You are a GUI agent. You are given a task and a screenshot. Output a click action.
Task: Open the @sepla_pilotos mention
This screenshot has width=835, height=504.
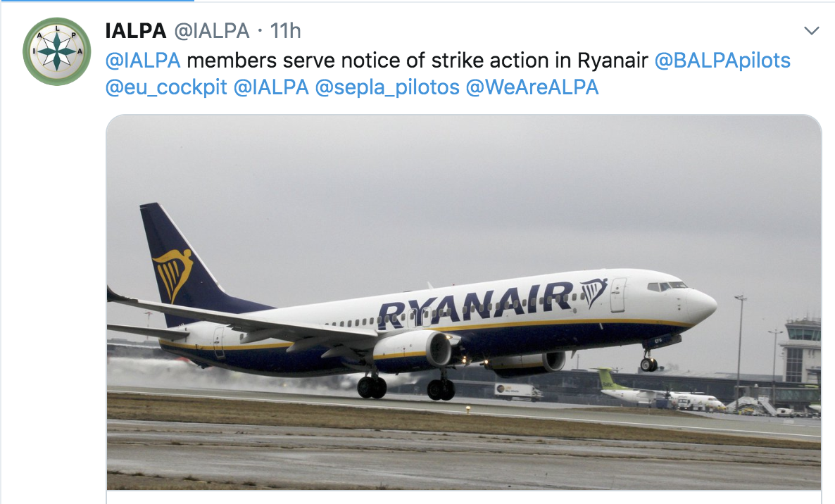coord(387,89)
